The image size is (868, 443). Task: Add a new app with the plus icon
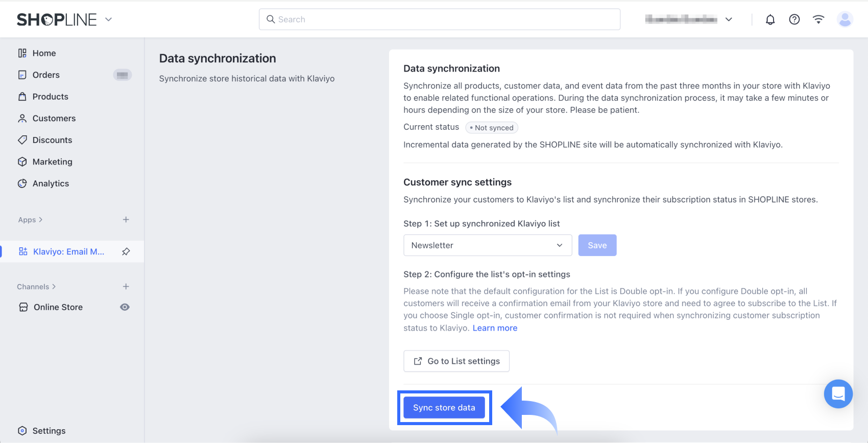(x=126, y=220)
